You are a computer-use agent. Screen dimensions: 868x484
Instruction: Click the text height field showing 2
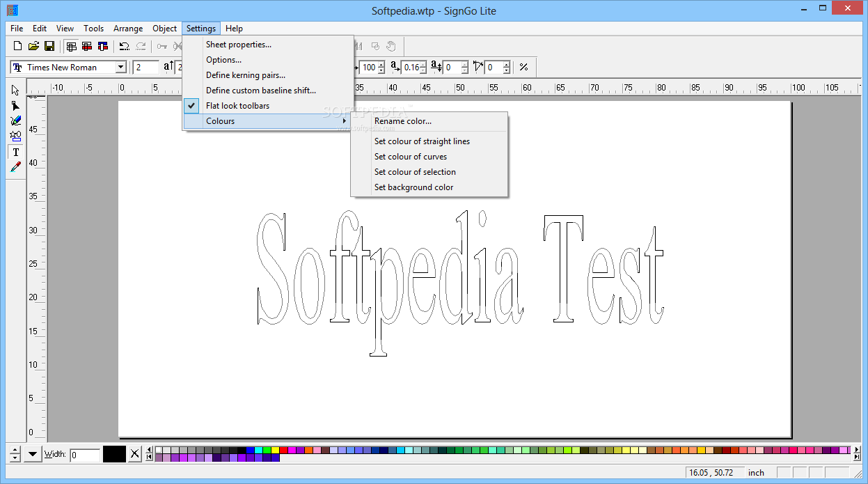(x=146, y=67)
